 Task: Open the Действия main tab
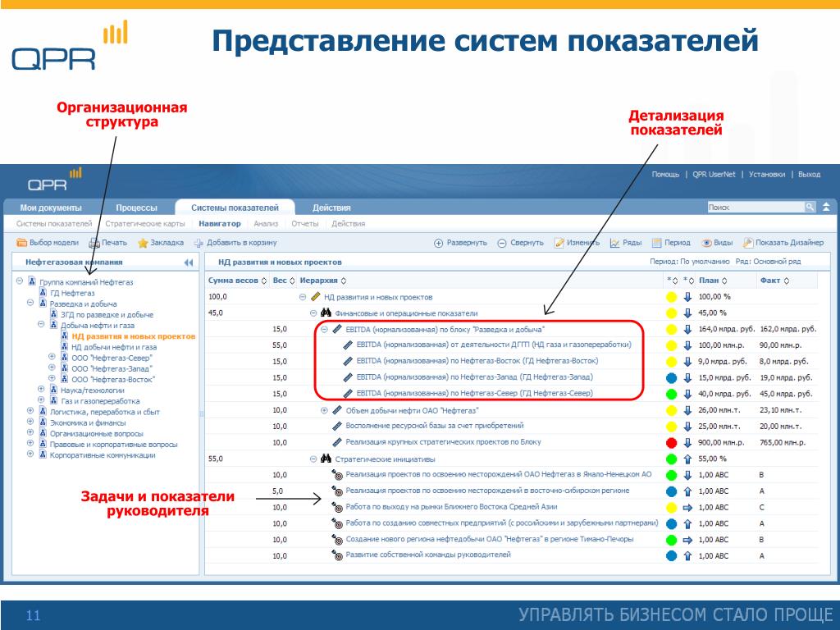coord(331,208)
